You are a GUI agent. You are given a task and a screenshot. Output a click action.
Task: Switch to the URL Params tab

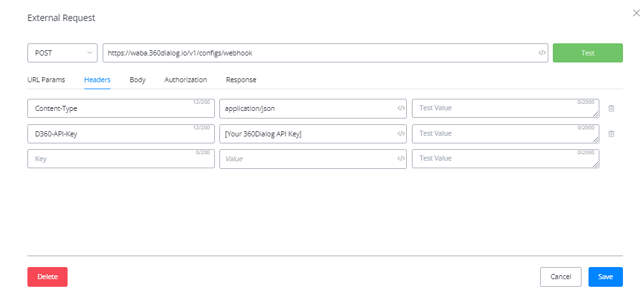click(46, 80)
